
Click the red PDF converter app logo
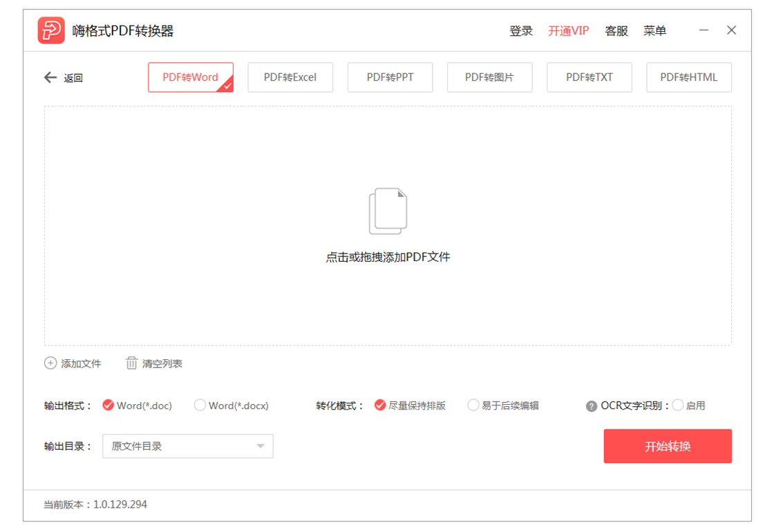tap(51, 30)
